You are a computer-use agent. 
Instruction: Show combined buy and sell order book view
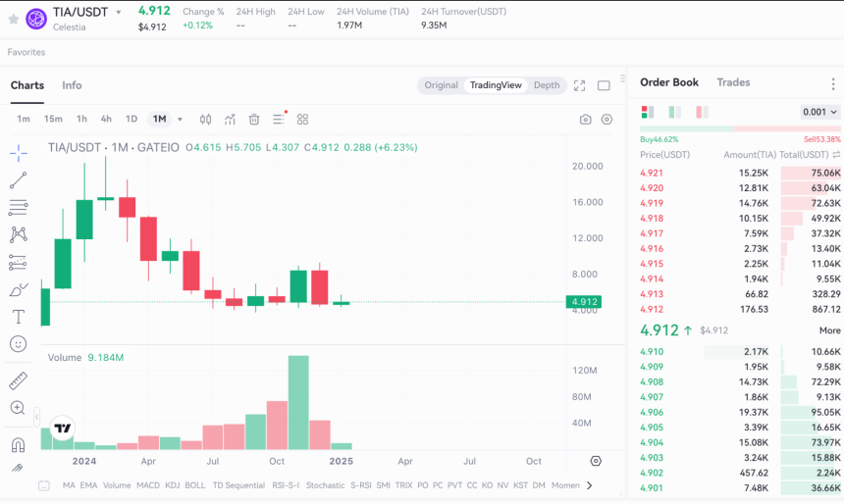pyautogui.click(x=648, y=112)
